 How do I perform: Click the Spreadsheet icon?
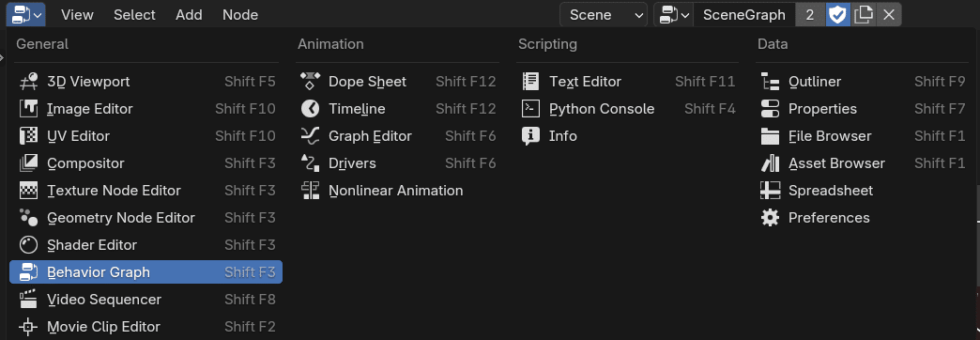point(770,191)
